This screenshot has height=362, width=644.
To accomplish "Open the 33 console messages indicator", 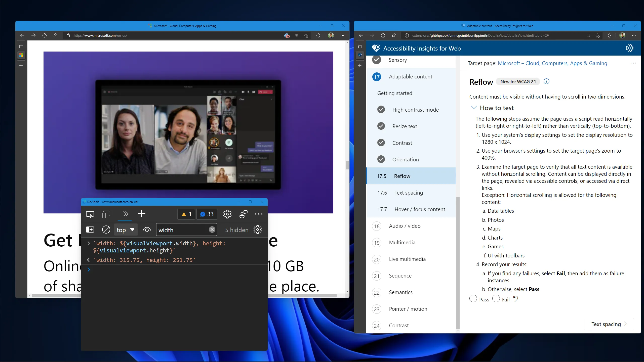I will point(206,214).
